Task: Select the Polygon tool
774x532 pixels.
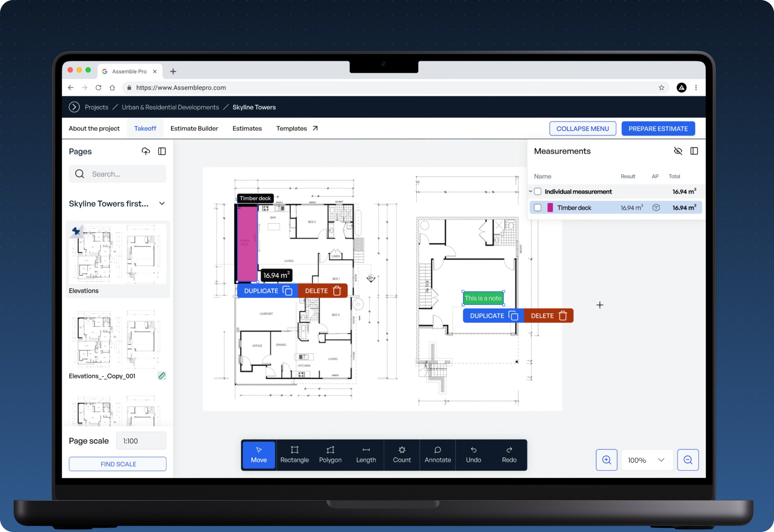Action: click(330, 455)
